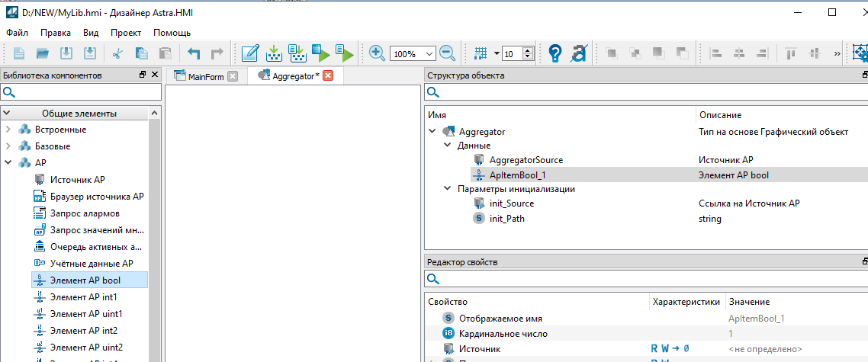868x362 pixels.
Task: Increase the grid size stepper value
Action: [529, 50]
